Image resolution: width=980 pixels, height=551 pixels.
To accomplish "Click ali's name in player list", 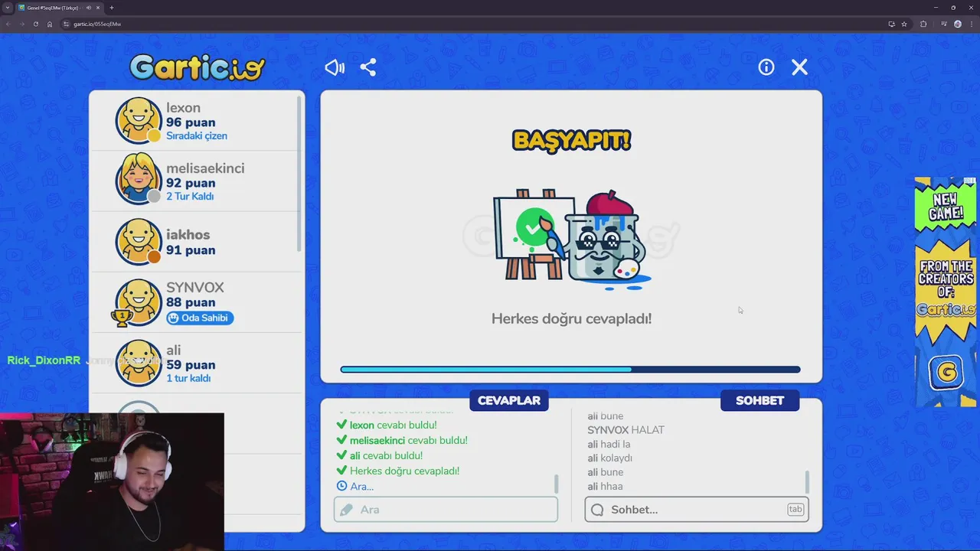I will coord(174,350).
